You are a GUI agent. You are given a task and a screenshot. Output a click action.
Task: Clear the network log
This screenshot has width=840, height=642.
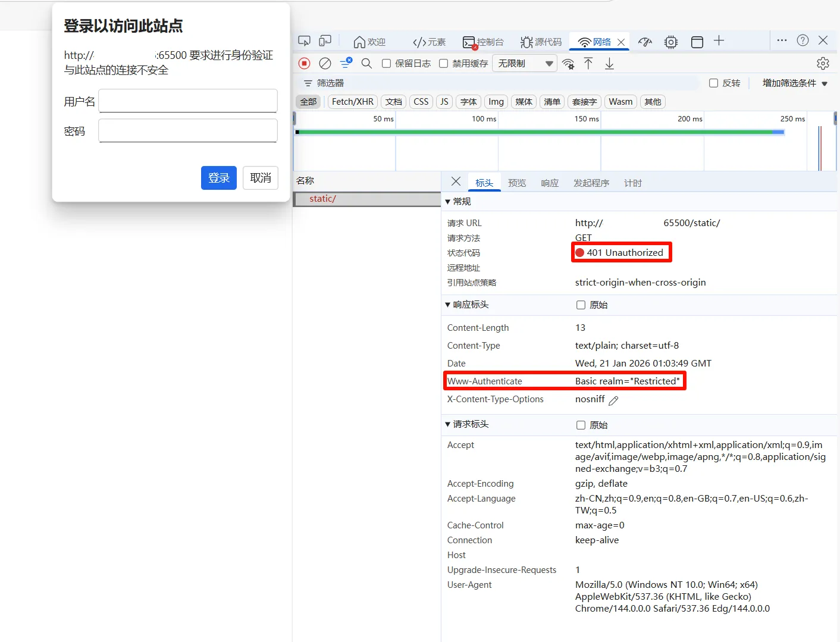(x=325, y=63)
